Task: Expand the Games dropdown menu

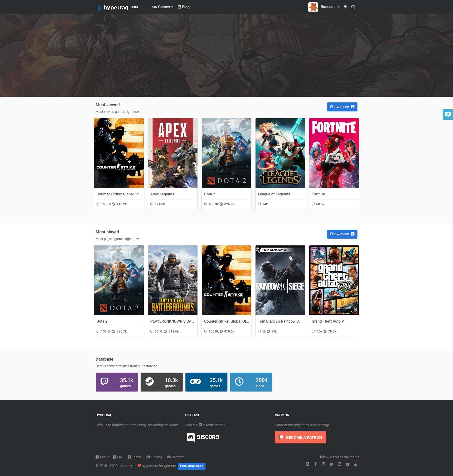Action: click(163, 7)
